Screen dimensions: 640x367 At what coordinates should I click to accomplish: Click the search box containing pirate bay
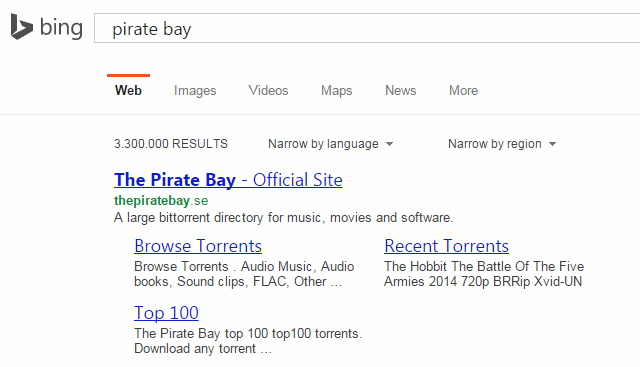(x=367, y=28)
